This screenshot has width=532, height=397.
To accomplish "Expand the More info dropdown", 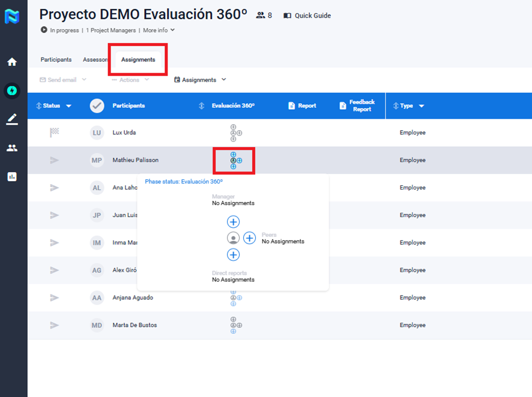I will click(x=159, y=30).
